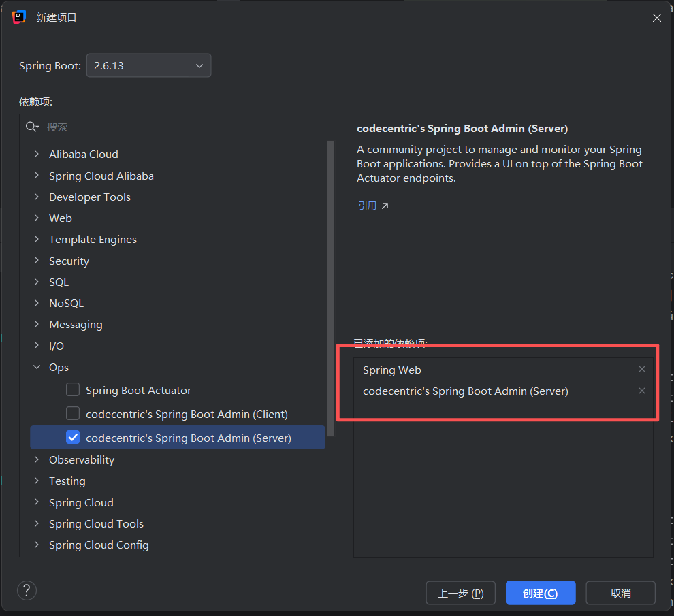674x616 pixels.
Task: Go back with 上一步 button
Action: 460,594
